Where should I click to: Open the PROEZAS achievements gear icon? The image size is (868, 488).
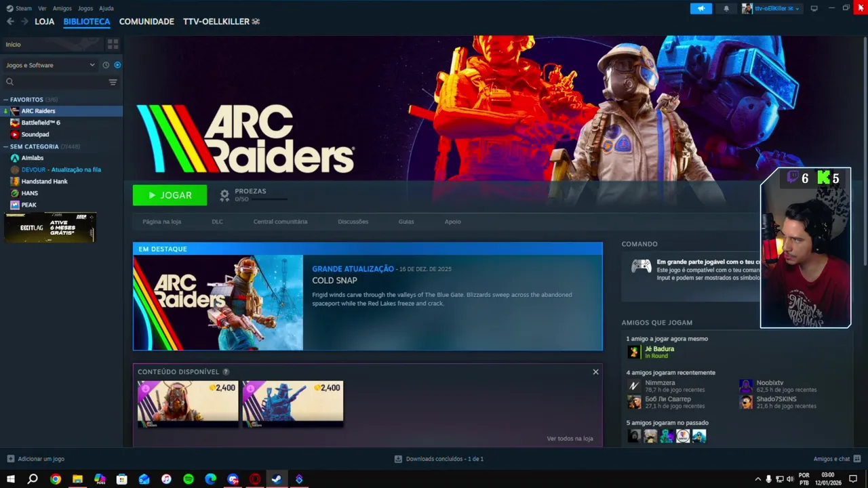224,195
